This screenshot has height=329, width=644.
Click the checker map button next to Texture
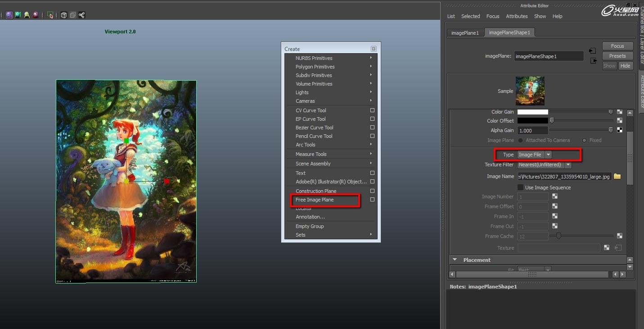607,247
